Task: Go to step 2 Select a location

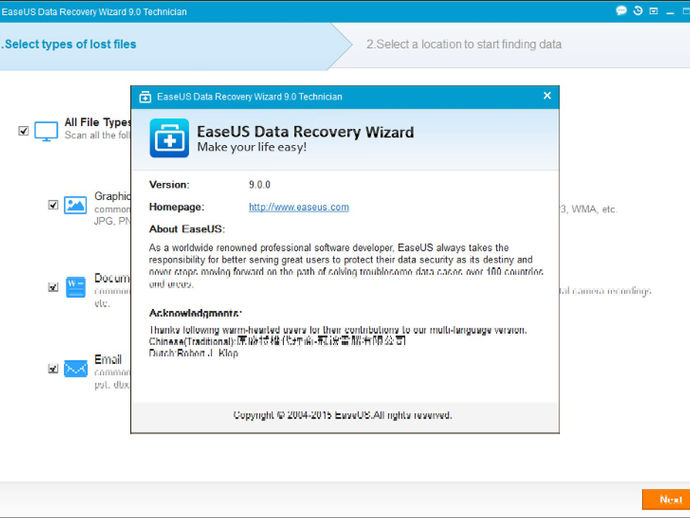Action: 464,44
